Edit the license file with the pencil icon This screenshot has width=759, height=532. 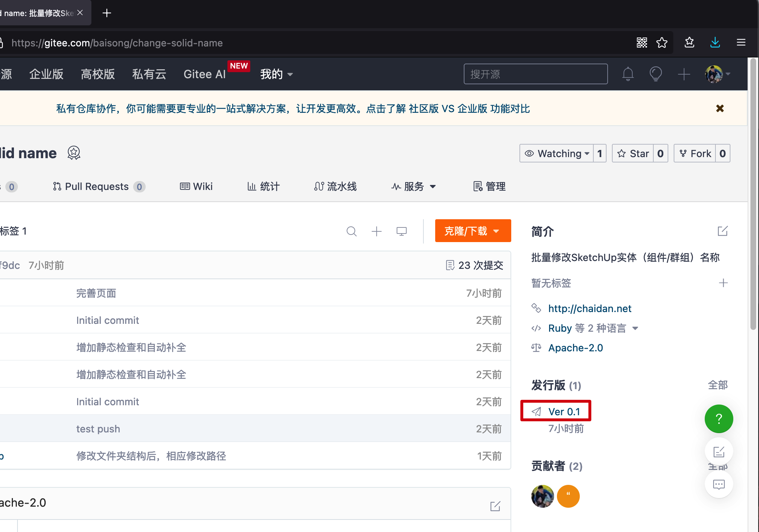[x=495, y=506]
